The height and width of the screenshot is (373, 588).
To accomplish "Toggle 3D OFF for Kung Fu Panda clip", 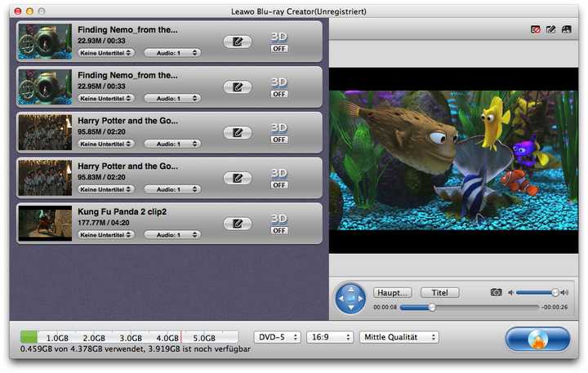I will pyautogui.click(x=279, y=230).
